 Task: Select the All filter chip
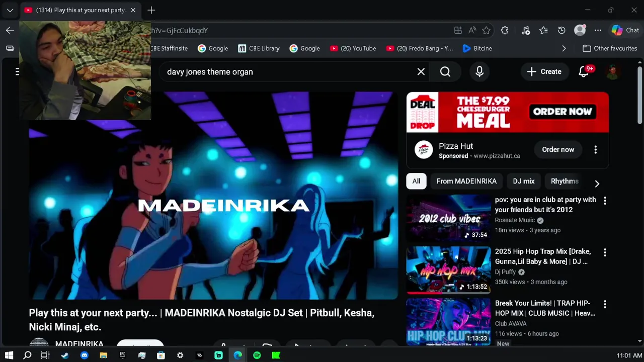coord(416,181)
